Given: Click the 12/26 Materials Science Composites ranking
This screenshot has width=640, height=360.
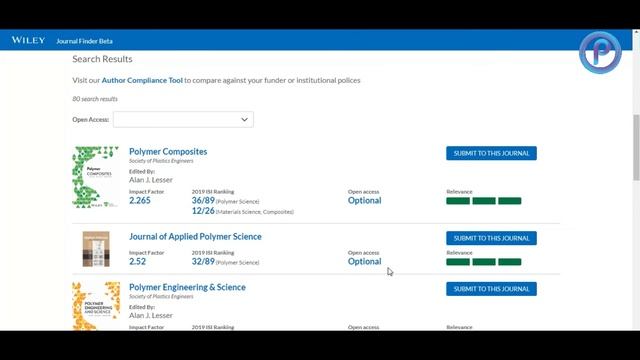Looking at the screenshot, I should coord(242,211).
